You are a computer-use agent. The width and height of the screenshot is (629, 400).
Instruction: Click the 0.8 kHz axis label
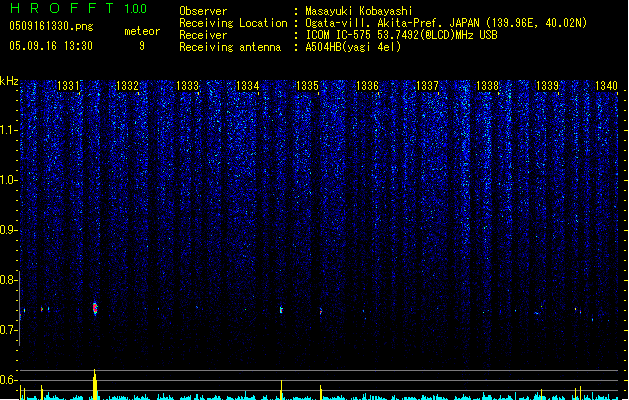(x=9, y=280)
